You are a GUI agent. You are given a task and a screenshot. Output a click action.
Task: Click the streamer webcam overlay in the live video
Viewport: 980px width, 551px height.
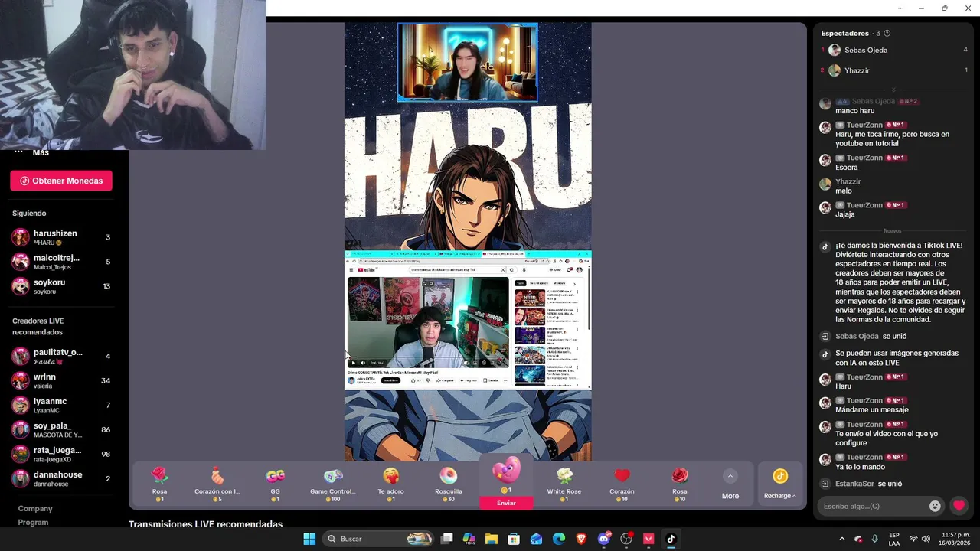coord(467,62)
